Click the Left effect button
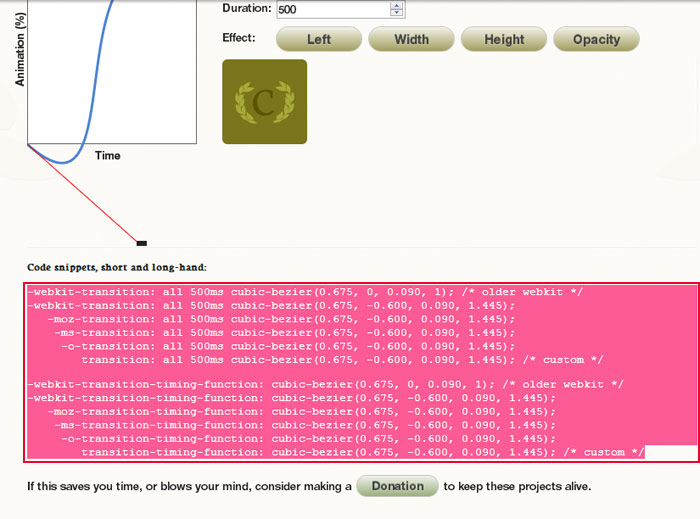 pos(319,39)
